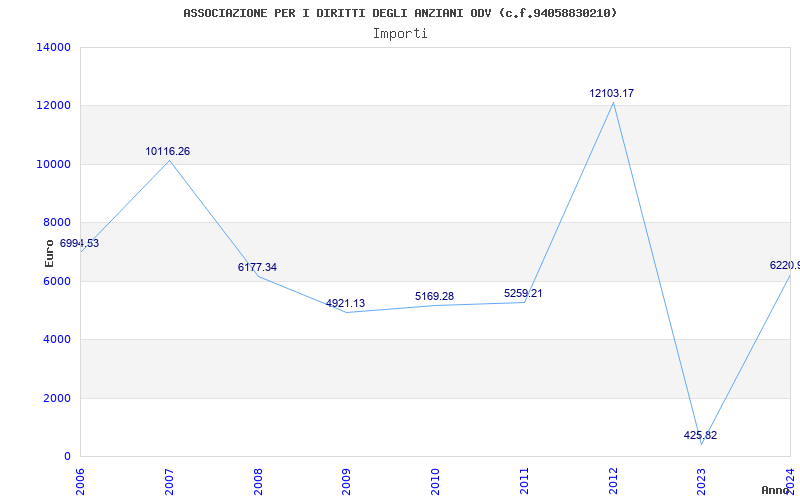Click the 0 y-axis value
The width and height of the screenshot is (800, 500).
(67, 456)
